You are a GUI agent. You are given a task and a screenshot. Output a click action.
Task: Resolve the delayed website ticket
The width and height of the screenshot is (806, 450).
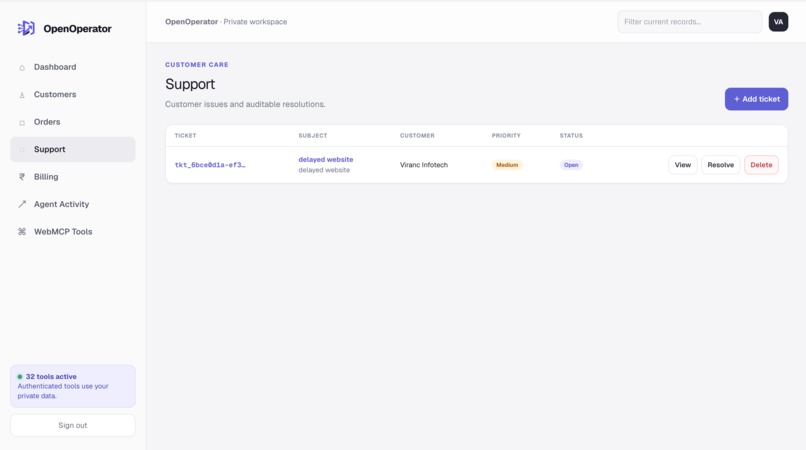(720, 165)
